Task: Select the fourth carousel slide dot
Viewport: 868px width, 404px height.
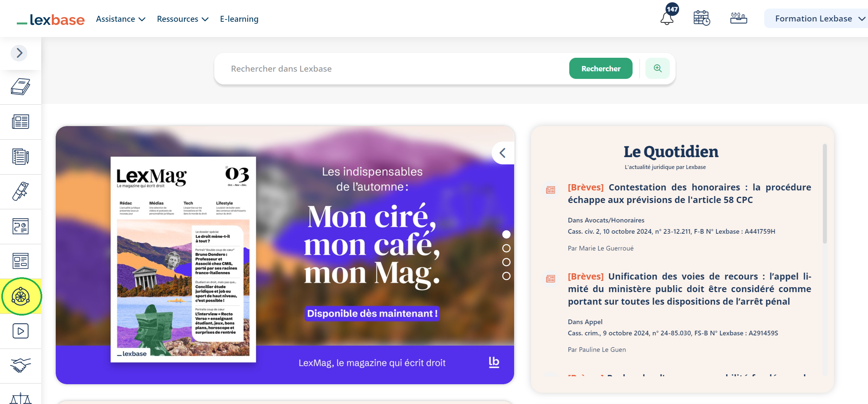Action: pos(506,276)
